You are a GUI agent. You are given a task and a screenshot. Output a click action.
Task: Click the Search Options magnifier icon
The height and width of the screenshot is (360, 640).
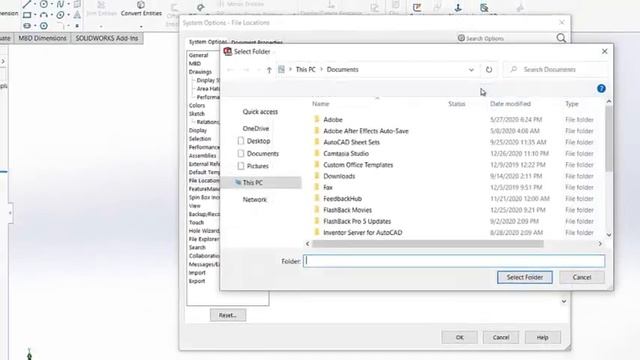561,38
